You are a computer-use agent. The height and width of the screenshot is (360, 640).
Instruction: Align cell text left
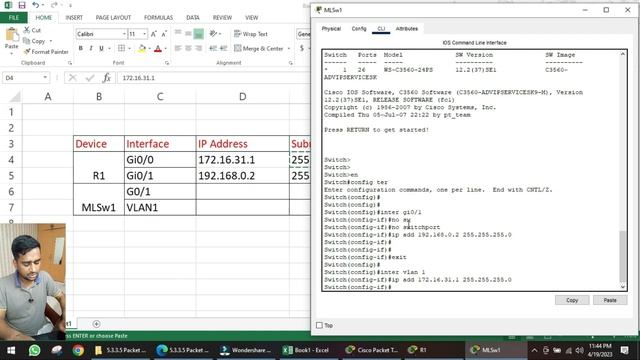178,49
